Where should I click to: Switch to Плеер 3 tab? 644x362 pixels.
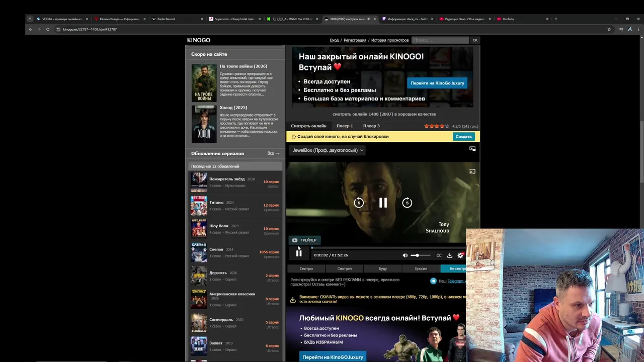point(371,126)
